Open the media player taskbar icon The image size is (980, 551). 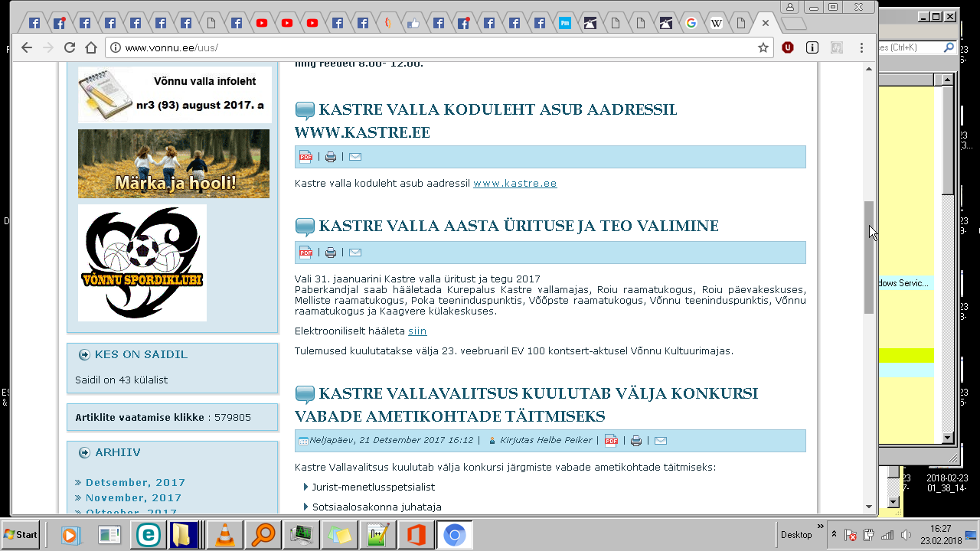pyautogui.click(x=71, y=535)
